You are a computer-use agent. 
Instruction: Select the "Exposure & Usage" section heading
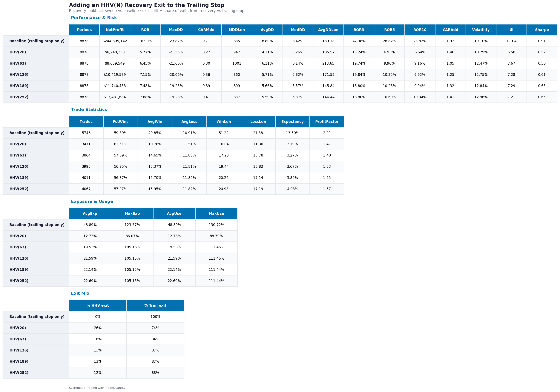tap(92, 202)
